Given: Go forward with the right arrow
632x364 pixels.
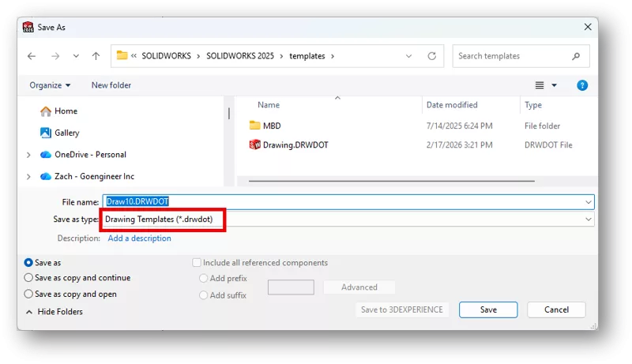Looking at the screenshot, I should [x=55, y=56].
